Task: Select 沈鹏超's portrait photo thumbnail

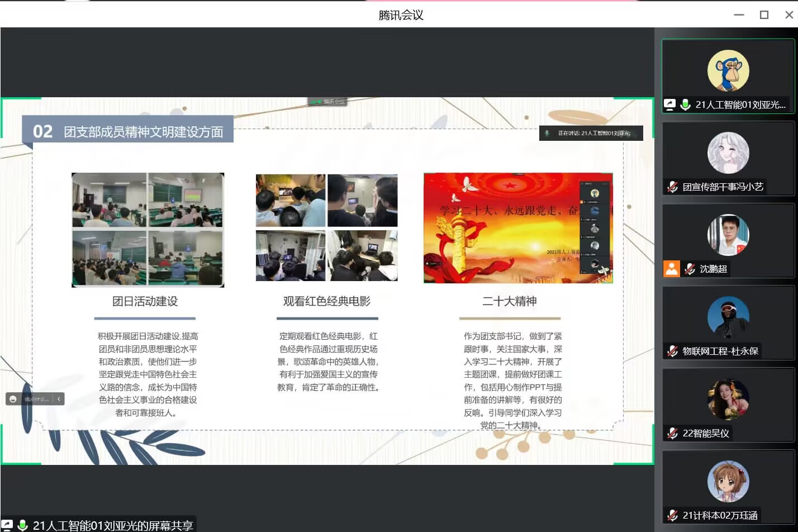Action: click(x=728, y=235)
